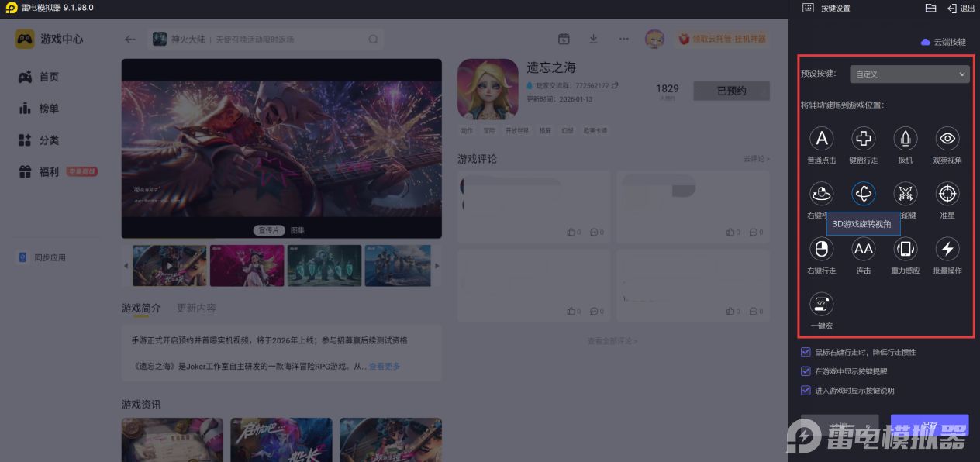Select the 连击 AA combo icon

point(864,249)
